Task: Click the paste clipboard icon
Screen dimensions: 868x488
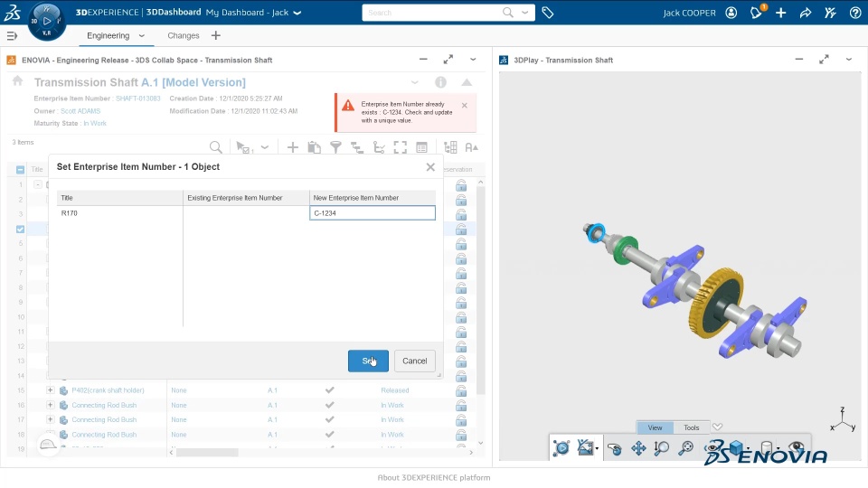Action: pyautogui.click(x=314, y=147)
